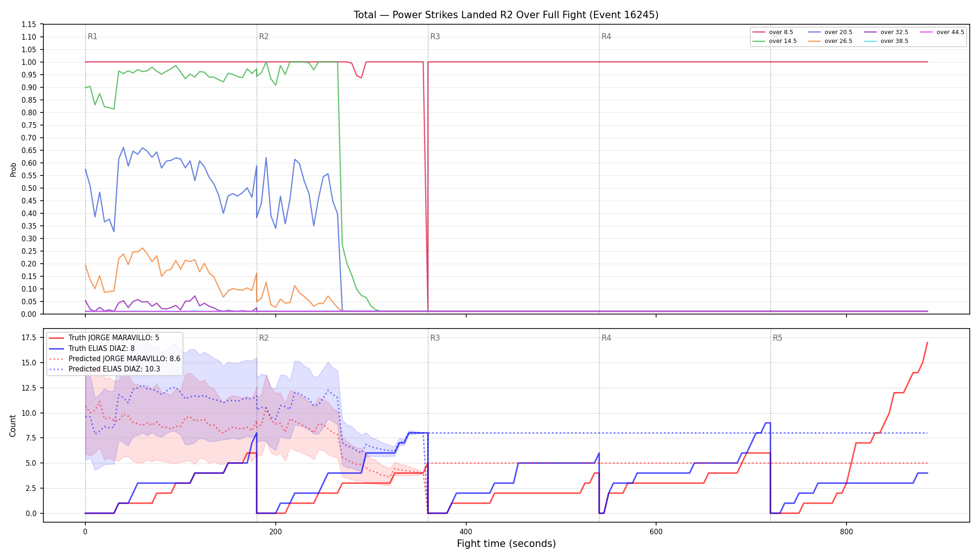Click the 'Count' y-axis label

click(13, 426)
